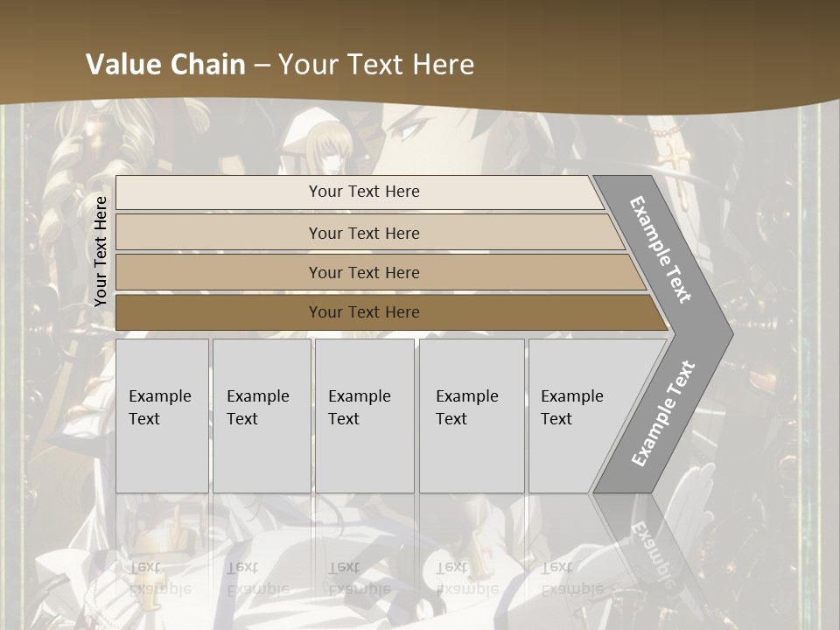Click the brown header banner's empty area
Image resolution: width=840 pixels, height=630 pixels.
[656, 52]
